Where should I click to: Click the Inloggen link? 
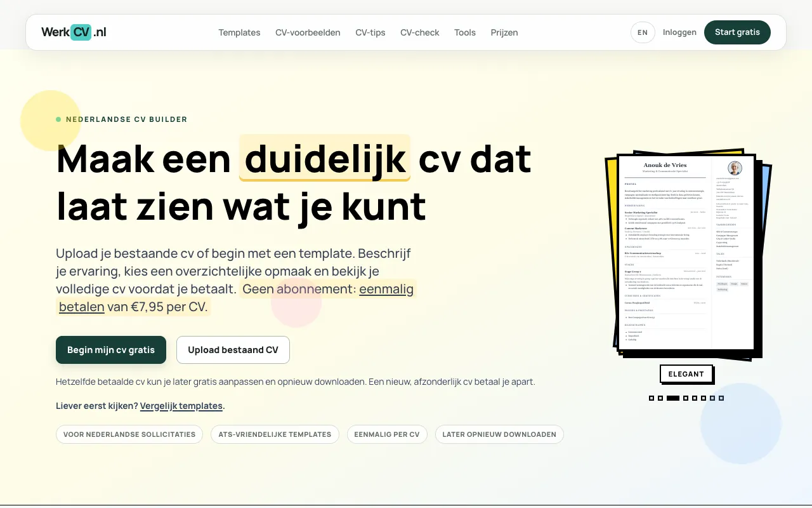point(679,32)
